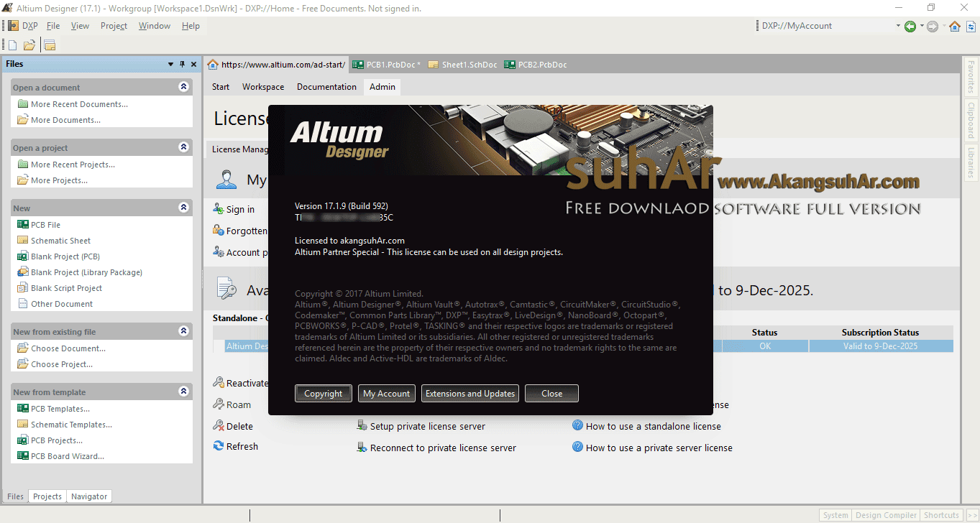The width and height of the screenshot is (980, 523).
Task: Go back with the green navigation arrow
Action: point(910,27)
